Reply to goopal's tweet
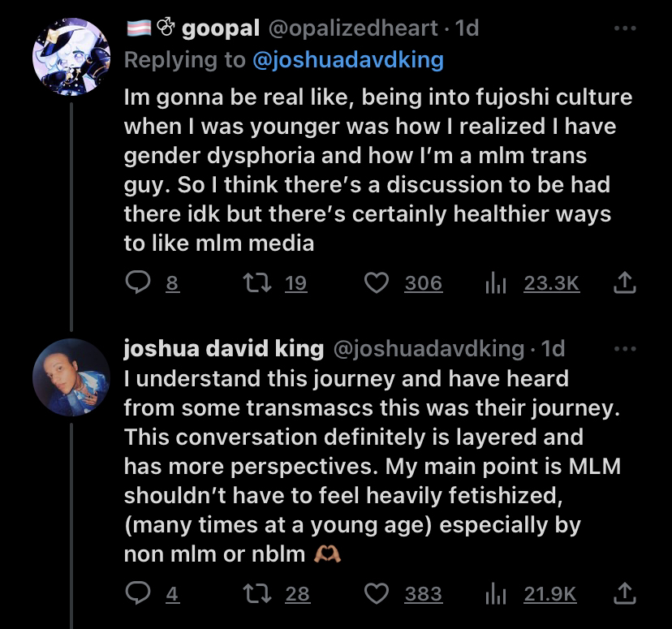Image resolution: width=672 pixels, height=629 pixels. [x=136, y=282]
